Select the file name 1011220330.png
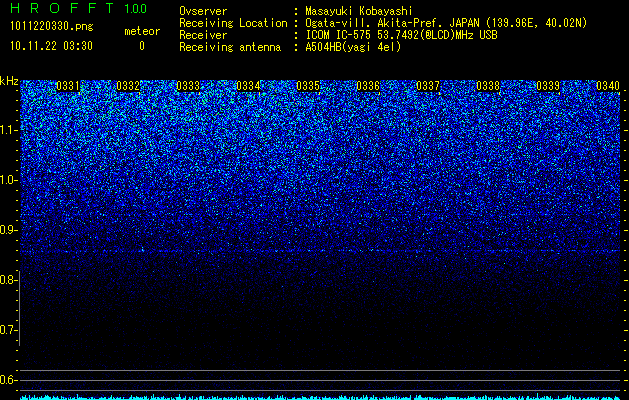 [52, 26]
